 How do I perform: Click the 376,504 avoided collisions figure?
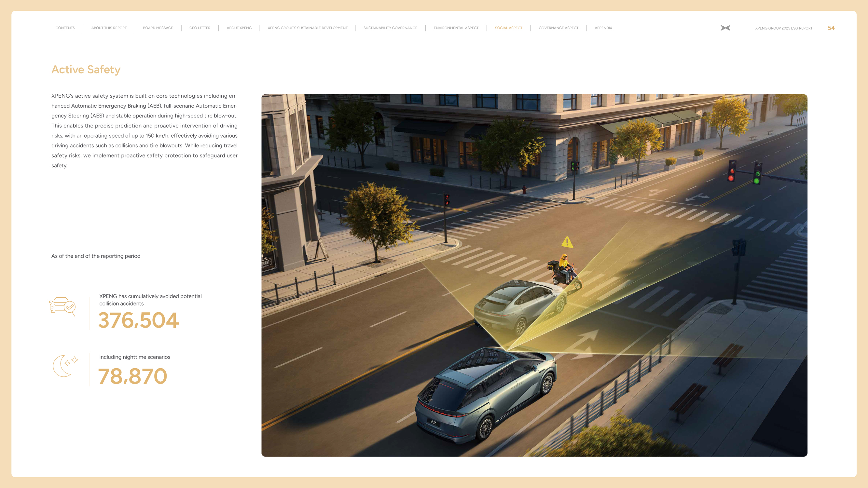click(138, 320)
